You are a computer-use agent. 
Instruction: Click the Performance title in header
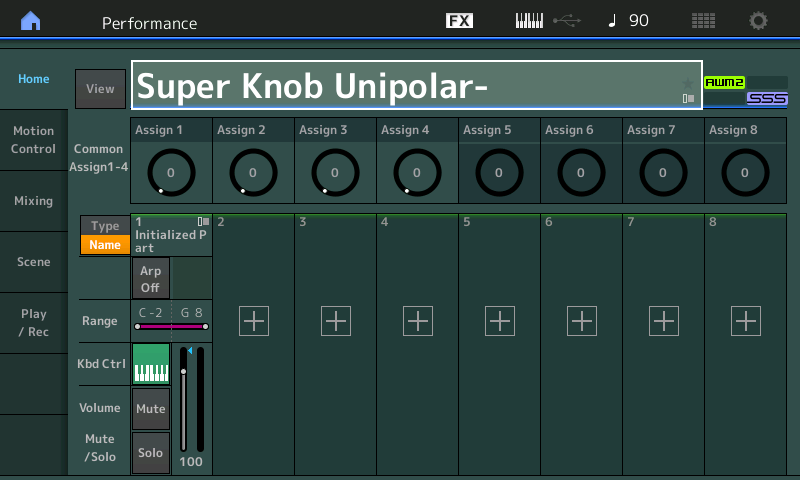tap(149, 23)
